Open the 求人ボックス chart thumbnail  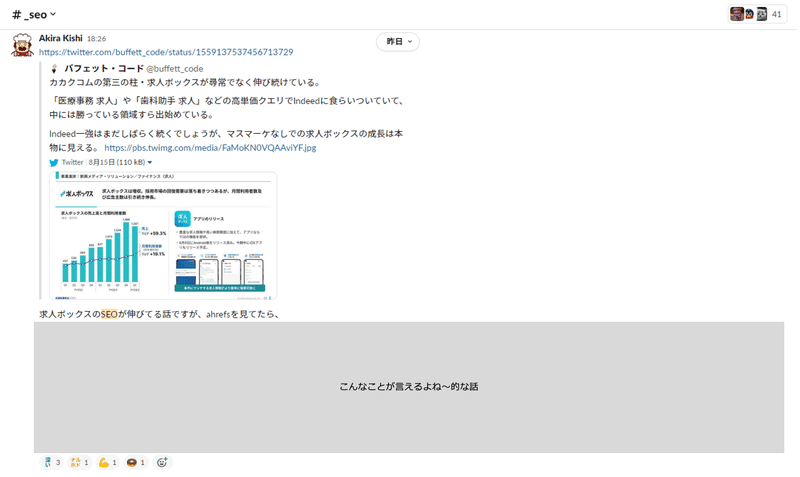pyautogui.click(x=163, y=236)
